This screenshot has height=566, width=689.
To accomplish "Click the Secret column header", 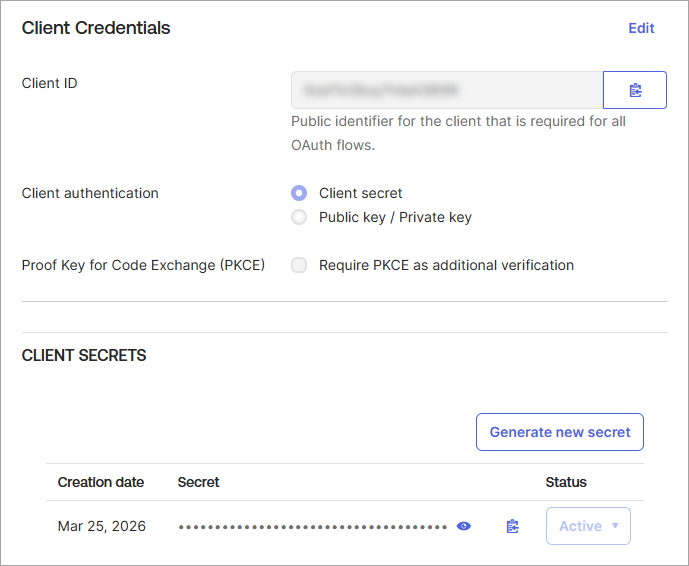I will 199,482.
